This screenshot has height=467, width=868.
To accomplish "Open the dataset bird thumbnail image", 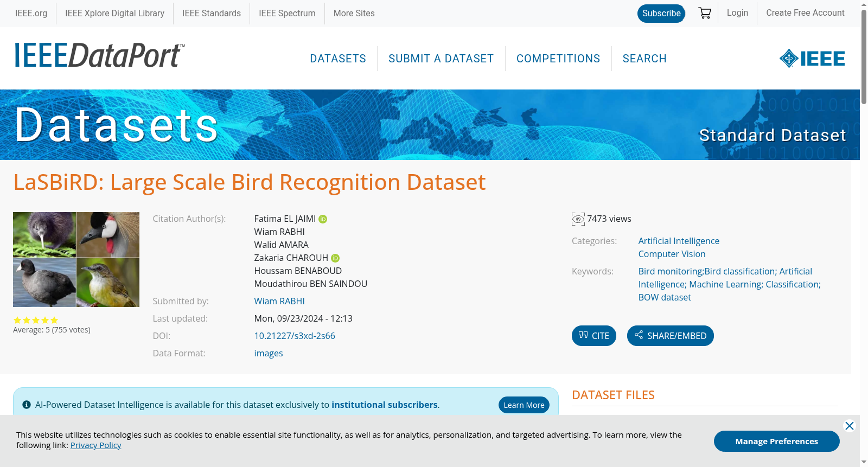I will click(76, 259).
